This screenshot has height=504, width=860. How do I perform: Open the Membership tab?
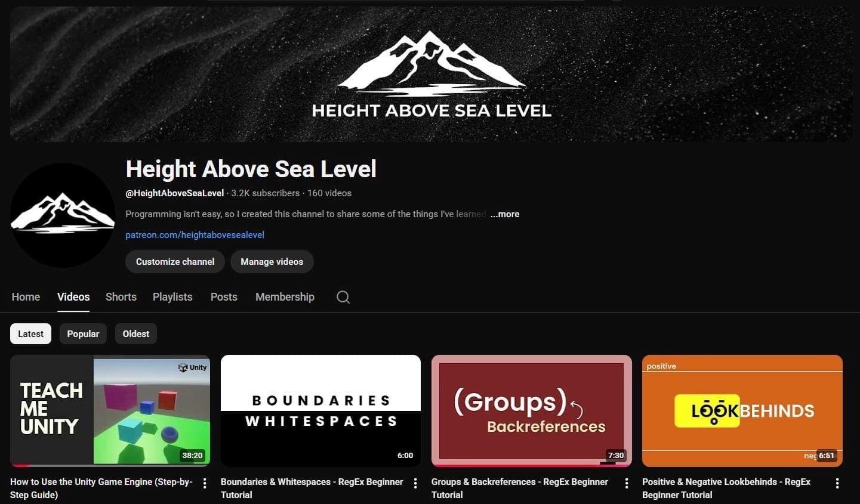coord(285,297)
